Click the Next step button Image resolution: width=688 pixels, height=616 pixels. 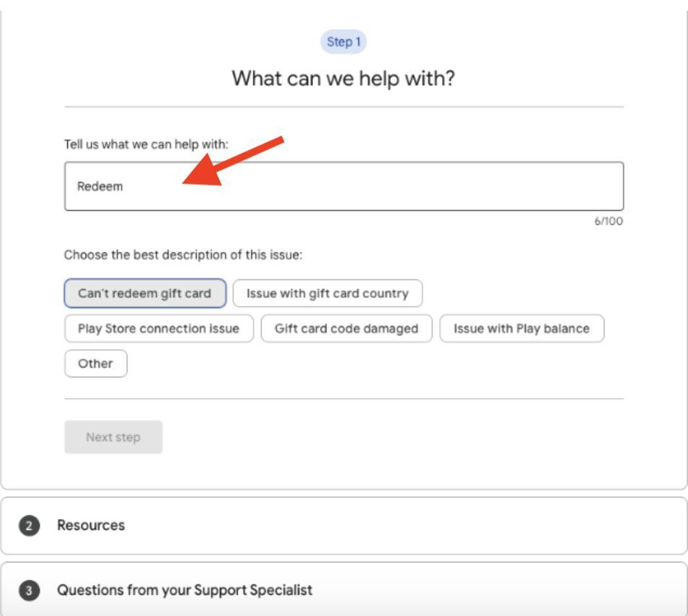113,437
